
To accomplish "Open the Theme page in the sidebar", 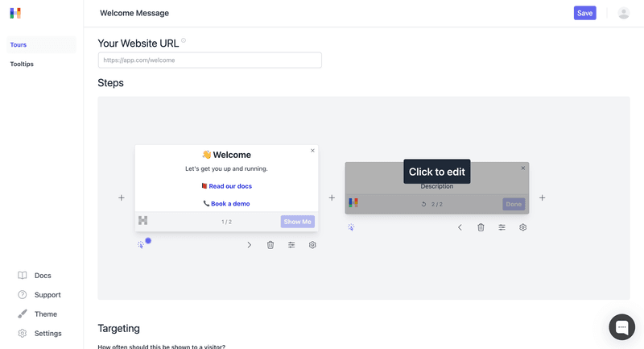I will [45, 314].
